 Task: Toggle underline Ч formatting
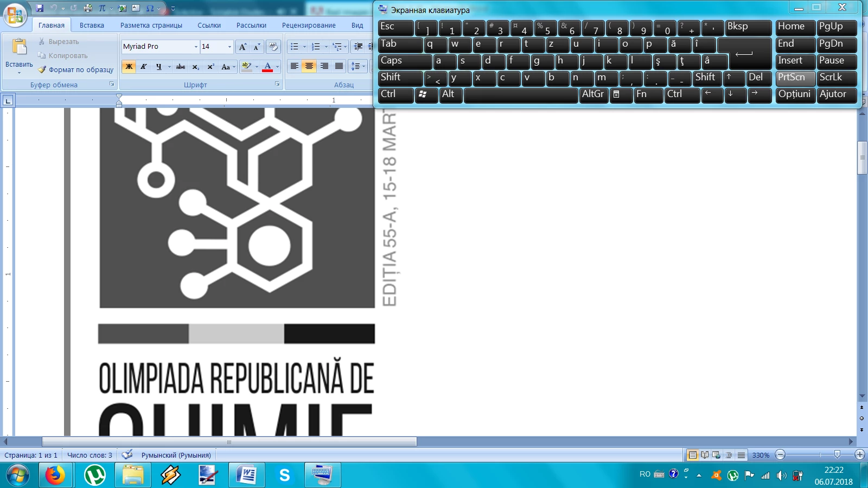click(158, 67)
